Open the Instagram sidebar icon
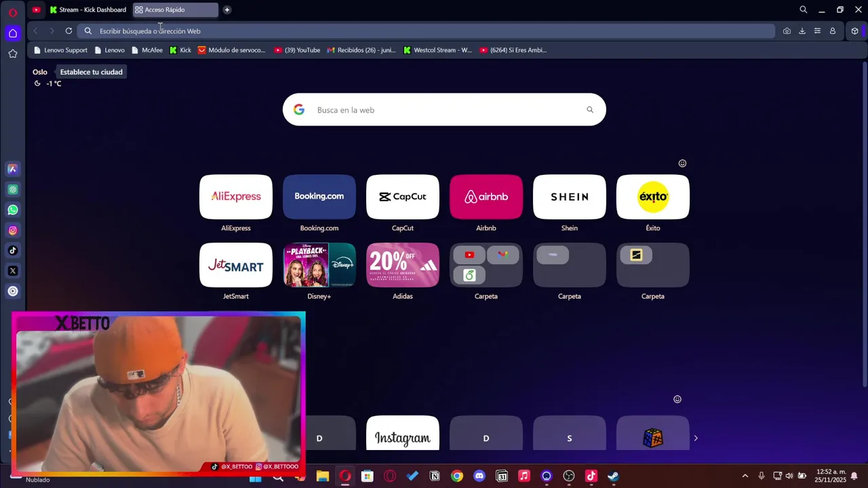 (12, 230)
